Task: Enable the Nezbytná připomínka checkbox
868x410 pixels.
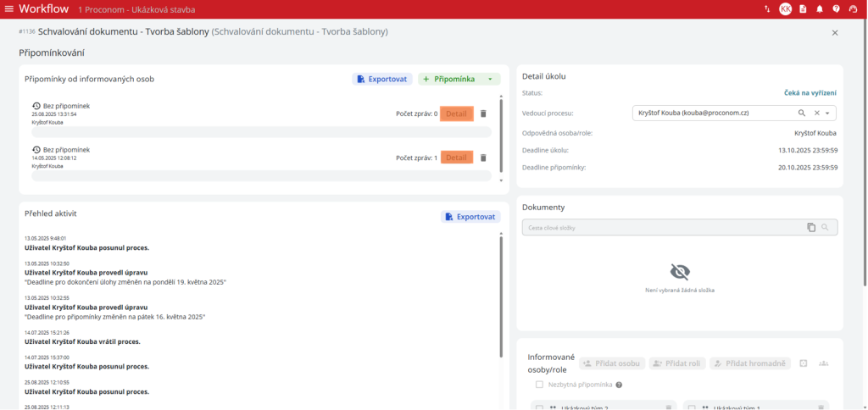Action: pos(539,385)
